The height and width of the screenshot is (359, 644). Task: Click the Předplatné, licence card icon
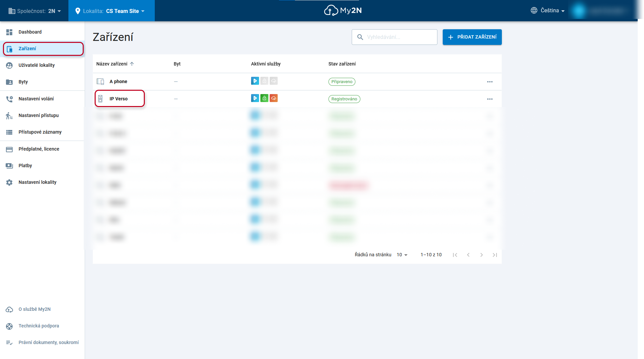tap(9, 149)
